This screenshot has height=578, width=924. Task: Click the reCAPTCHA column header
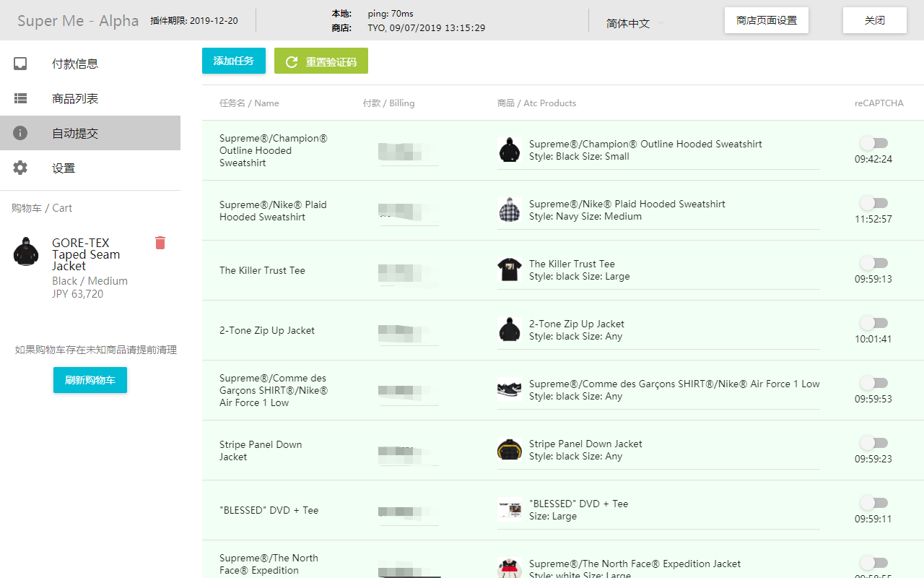point(879,103)
